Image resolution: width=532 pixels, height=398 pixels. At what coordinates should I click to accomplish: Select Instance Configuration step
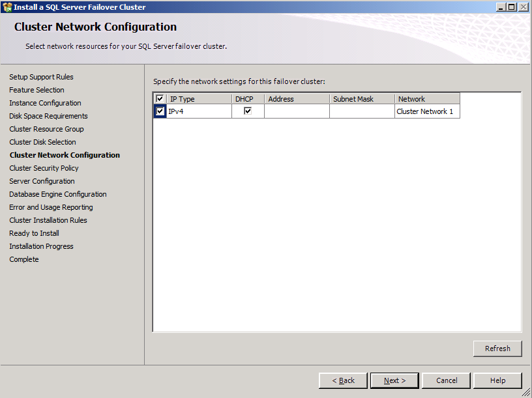(45, 103)
